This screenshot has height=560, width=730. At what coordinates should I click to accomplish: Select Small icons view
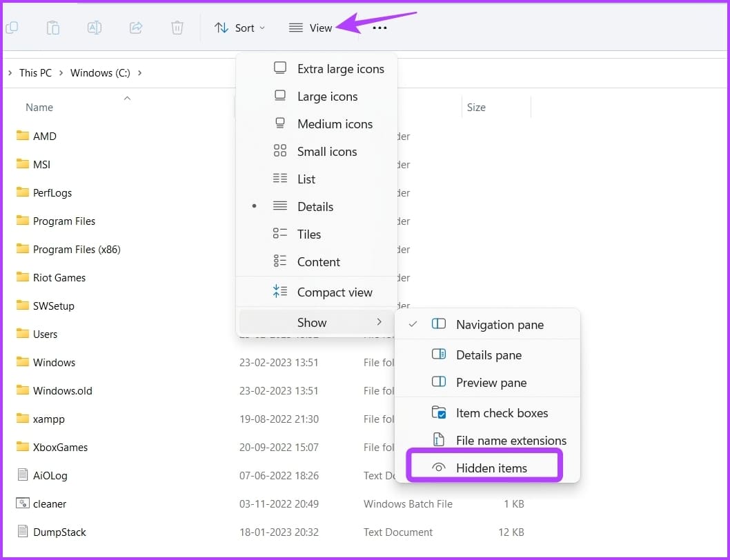tap(317, 151)
